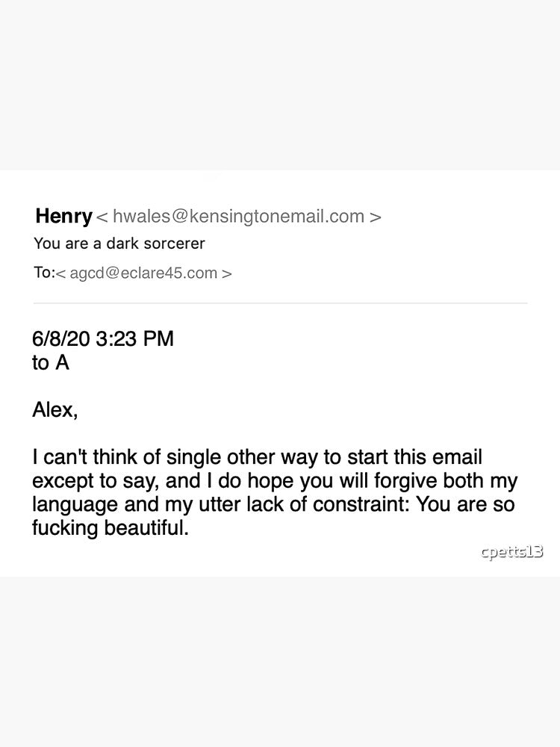Click the date 6/8/20
This screenshot has height=747, width=560.
[61, 338]
